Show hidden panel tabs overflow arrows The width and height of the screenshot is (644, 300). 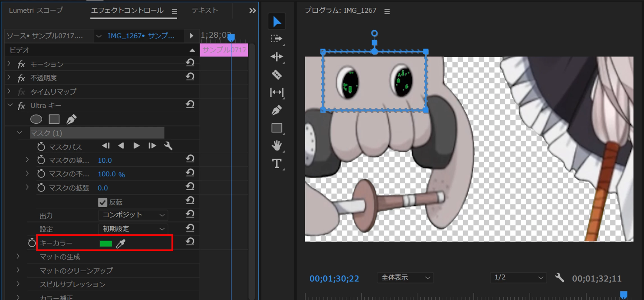click(x=253, y=11)
